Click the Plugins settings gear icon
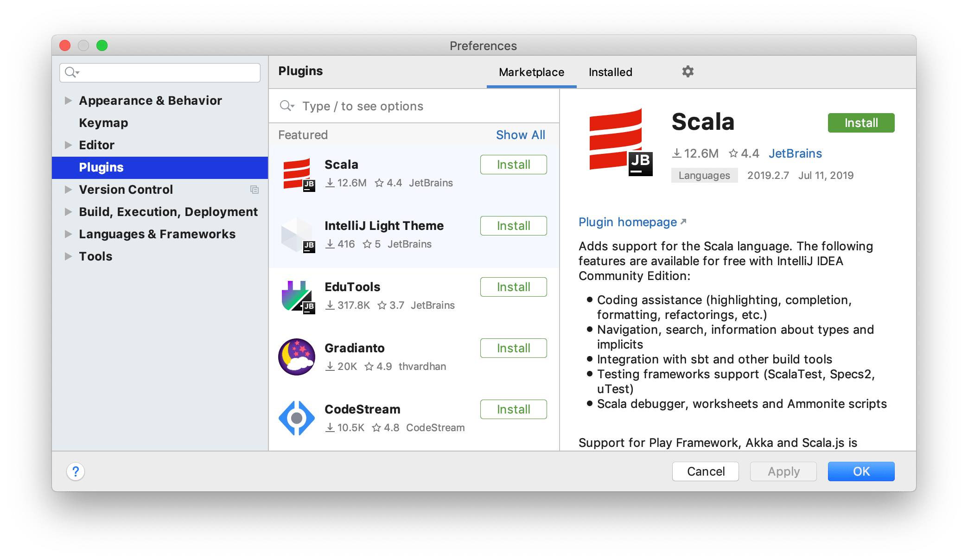 686,70
